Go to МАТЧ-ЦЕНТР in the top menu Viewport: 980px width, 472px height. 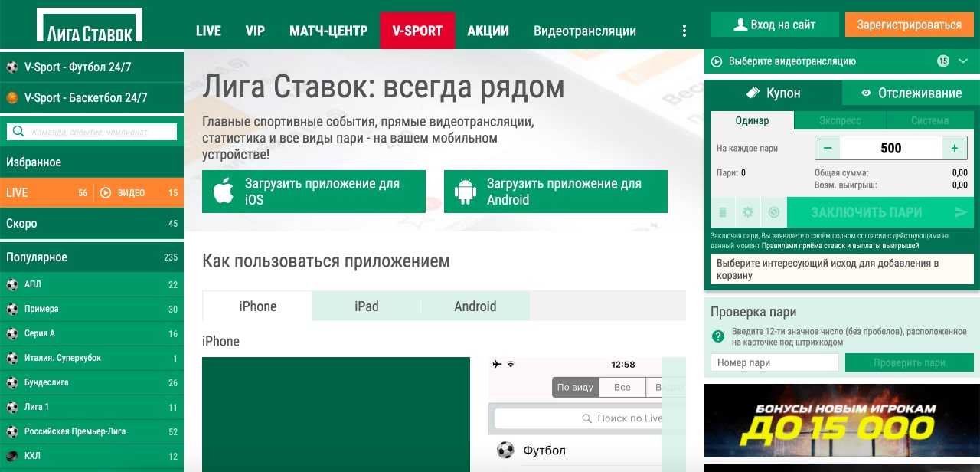click(x=328, y=31)
